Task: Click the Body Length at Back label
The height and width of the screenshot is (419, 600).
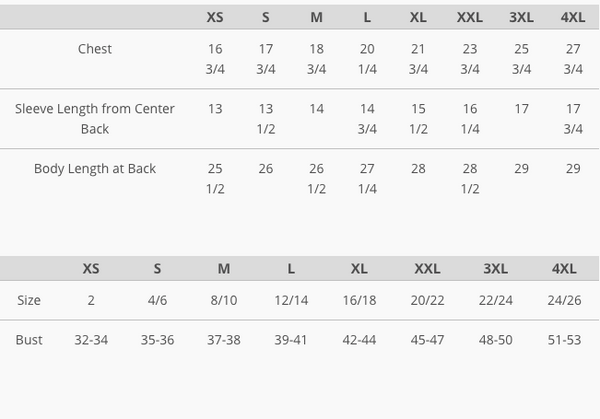Action: click(95, 169)
